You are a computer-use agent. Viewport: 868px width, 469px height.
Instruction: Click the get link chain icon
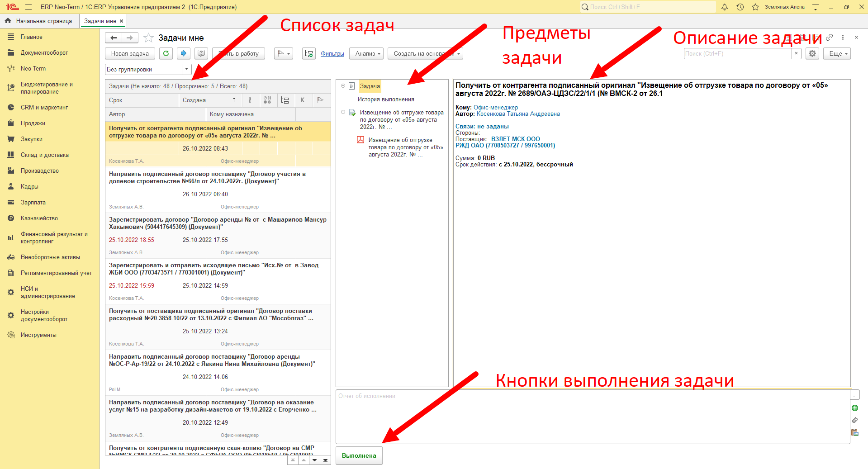[829, 38]
